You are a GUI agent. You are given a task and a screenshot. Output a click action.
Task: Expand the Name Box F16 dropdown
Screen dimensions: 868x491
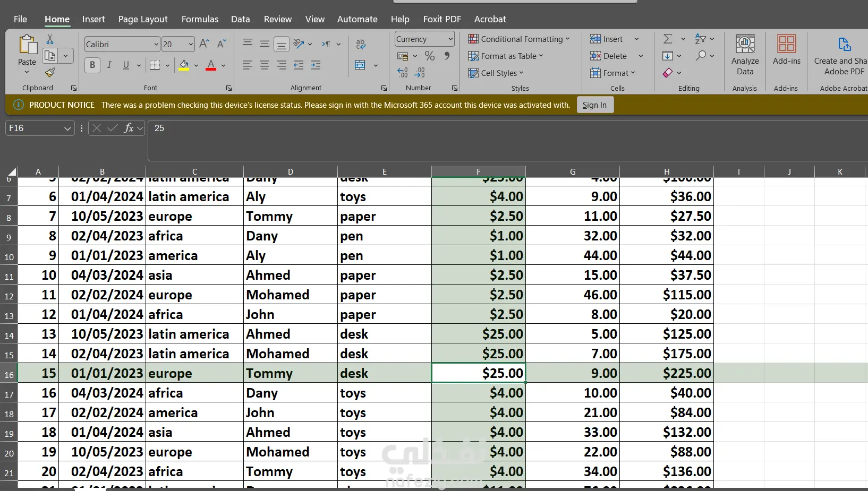(x=67, y=128)
